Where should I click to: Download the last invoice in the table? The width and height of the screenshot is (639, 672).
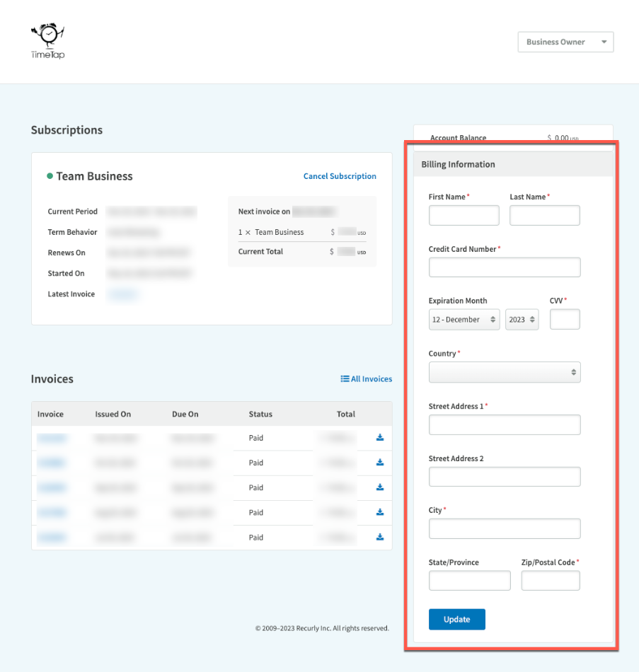(379, 537)
